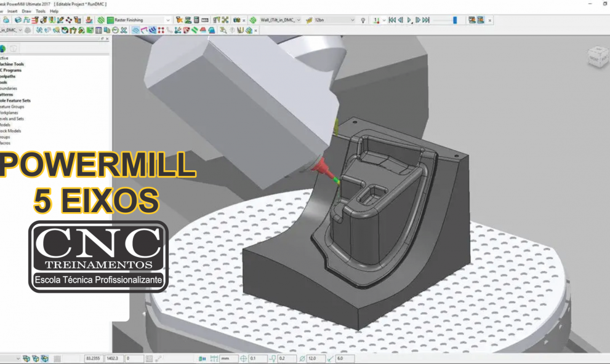Open the Rapid Move Heights icon
610x364 pixels.
coord(35,20)
